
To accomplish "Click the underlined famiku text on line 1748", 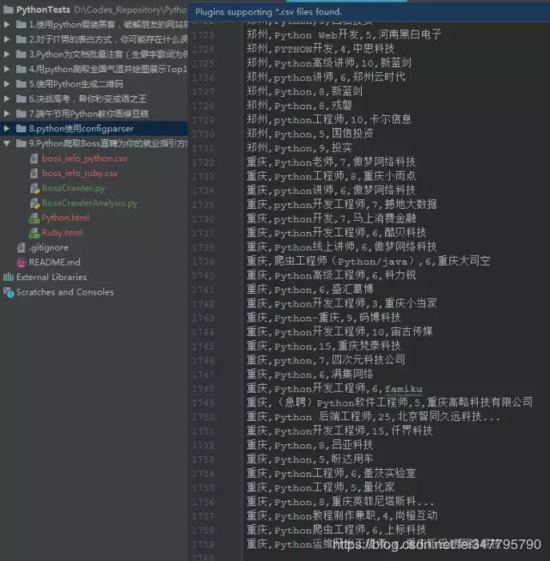I will point(403,389).
